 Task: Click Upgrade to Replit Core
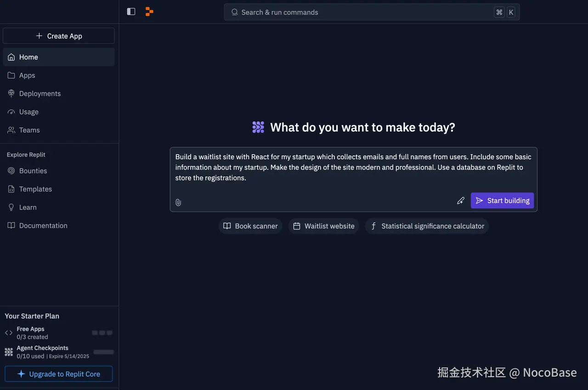coord(58,374)
